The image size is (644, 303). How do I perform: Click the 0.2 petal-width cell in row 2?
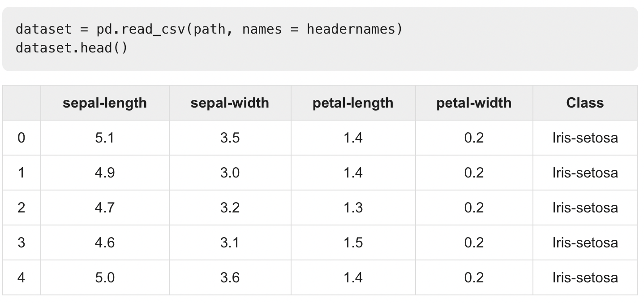click(474, 208)
